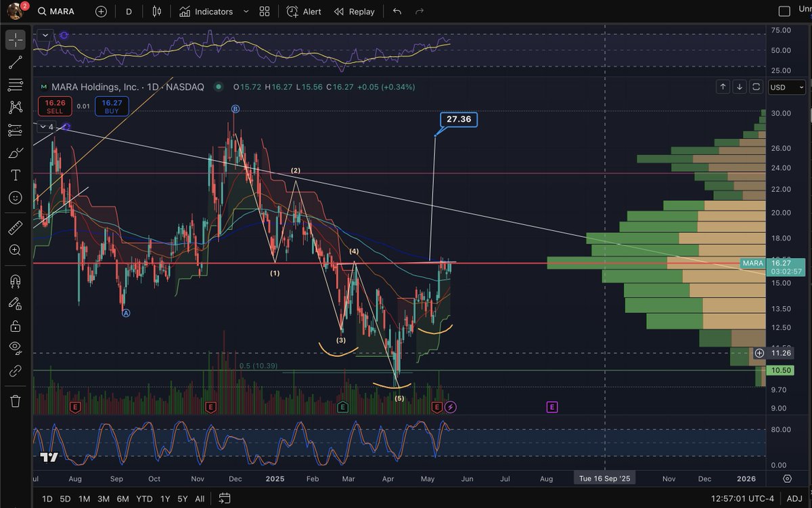Select the YTD time range

(x=144, y=499)
